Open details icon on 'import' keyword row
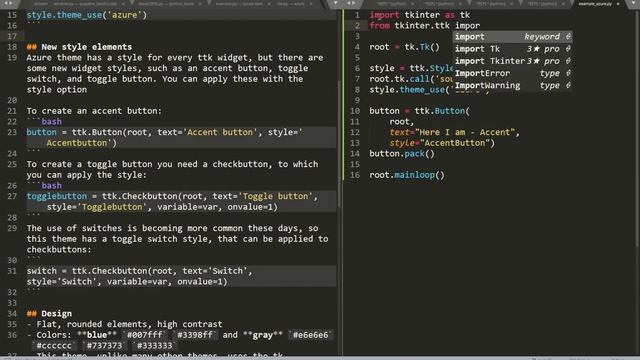 tap(568, 37)
